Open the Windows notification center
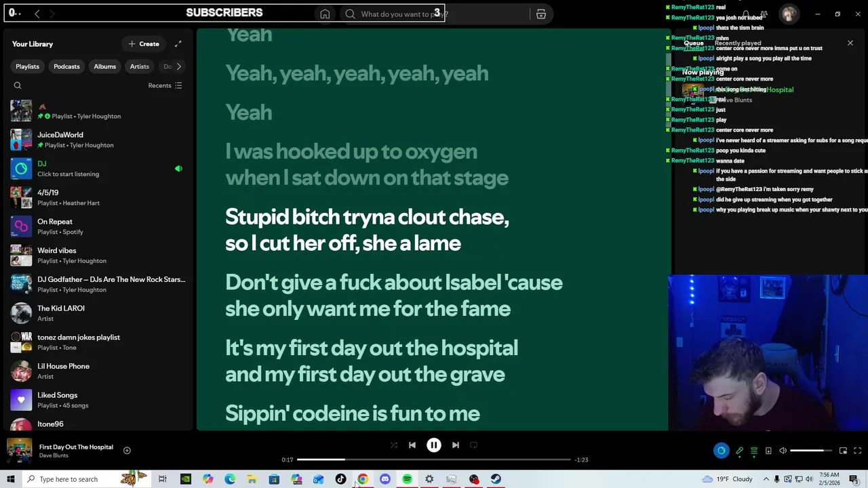 tap(854, 479)
